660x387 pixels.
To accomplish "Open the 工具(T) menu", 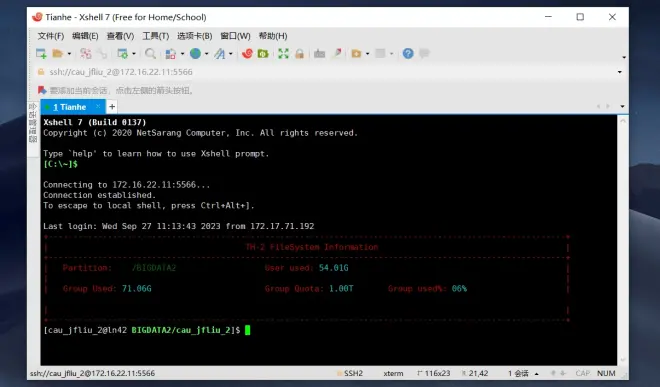I will [x=155, y=36].
